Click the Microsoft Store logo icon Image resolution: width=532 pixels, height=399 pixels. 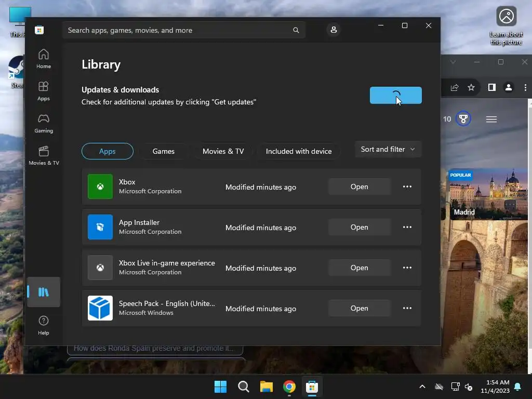click(39, 30)
